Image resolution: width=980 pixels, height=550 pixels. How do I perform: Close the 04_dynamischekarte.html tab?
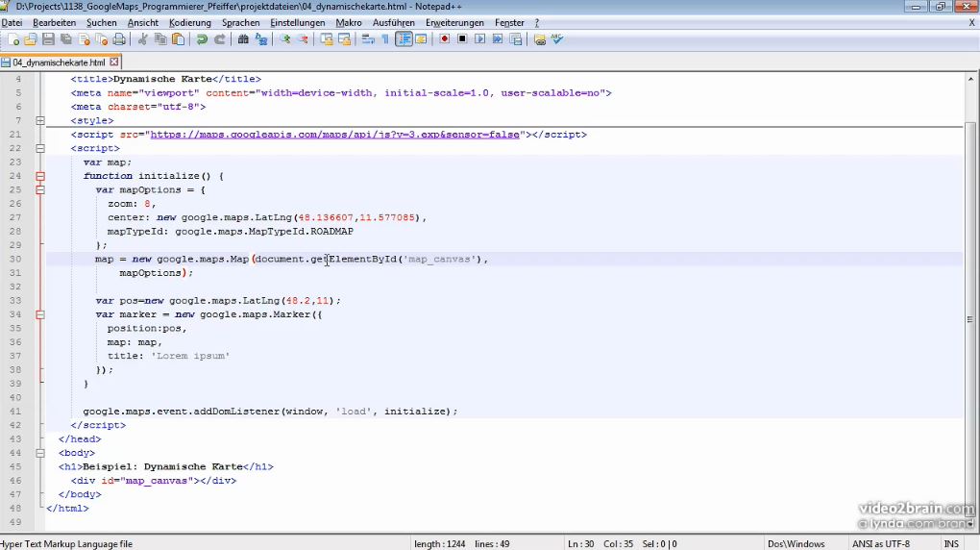point(113,62)
